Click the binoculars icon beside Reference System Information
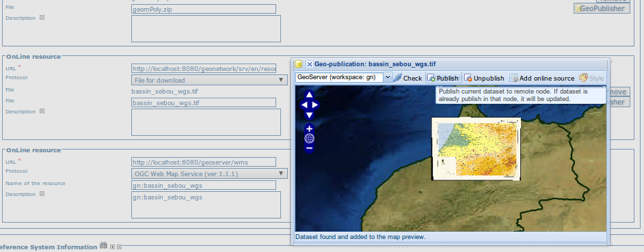The image size is (644, 252). pos(103,246)
